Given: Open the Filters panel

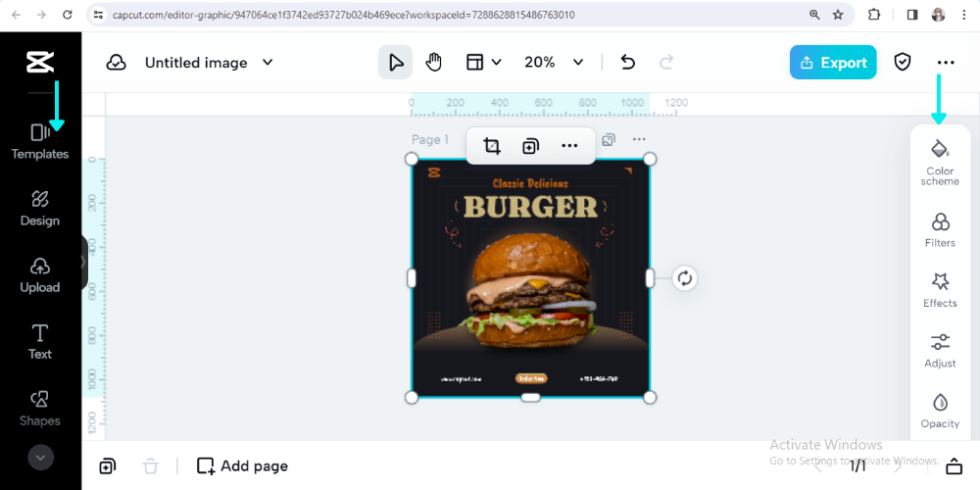Looking at the screenshot, I should coord(940,230).
